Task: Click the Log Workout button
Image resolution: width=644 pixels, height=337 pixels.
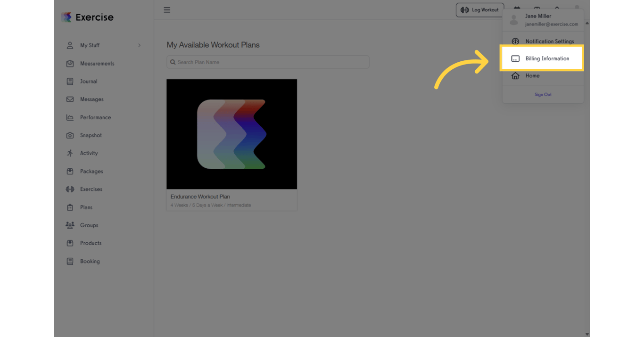Action: pyautogui.click(x=479, y=9)
